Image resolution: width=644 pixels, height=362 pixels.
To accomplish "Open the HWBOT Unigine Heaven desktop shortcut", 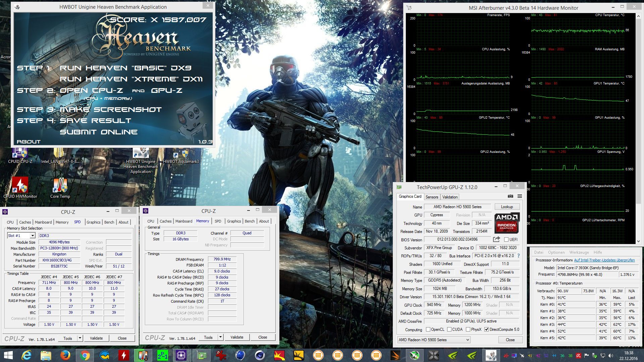I will pyautogui.click(x=141, y=160).
